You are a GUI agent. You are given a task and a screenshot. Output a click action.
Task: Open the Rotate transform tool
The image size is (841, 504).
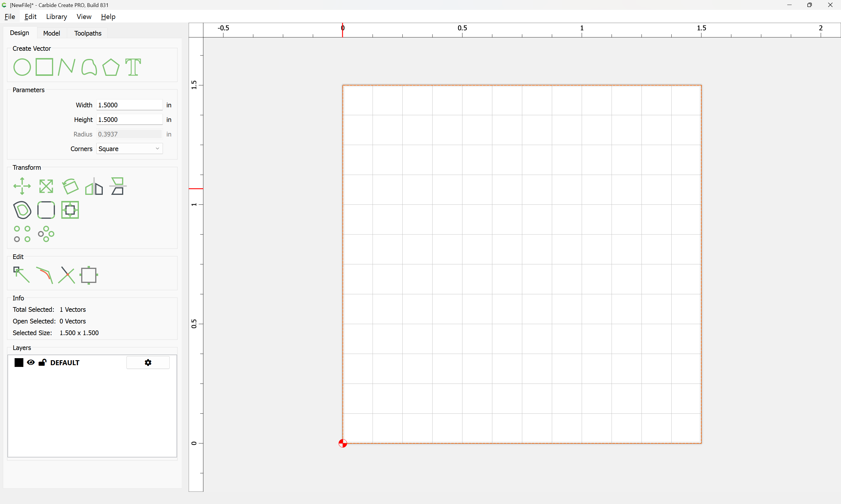pyautogui.click(x=70, y=186)
